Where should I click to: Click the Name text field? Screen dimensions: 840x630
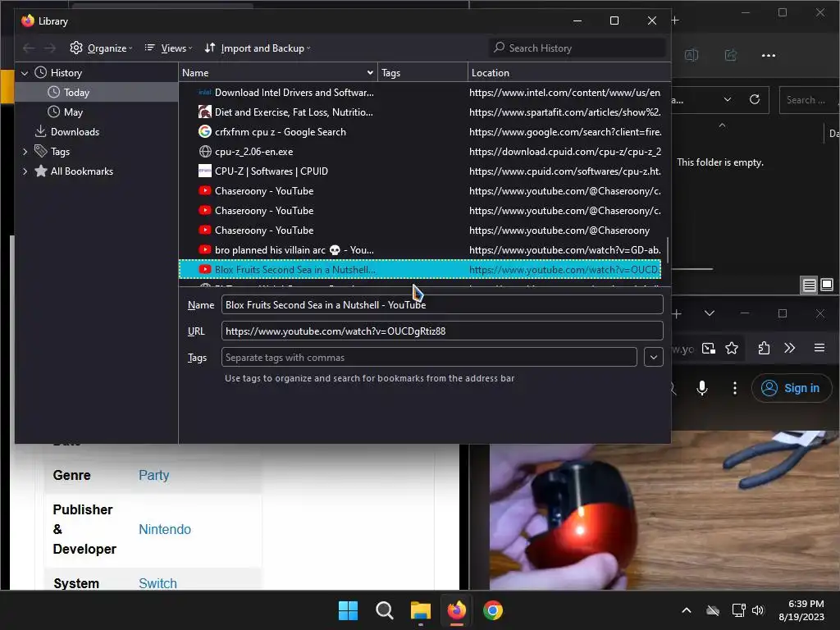point(442,305)
